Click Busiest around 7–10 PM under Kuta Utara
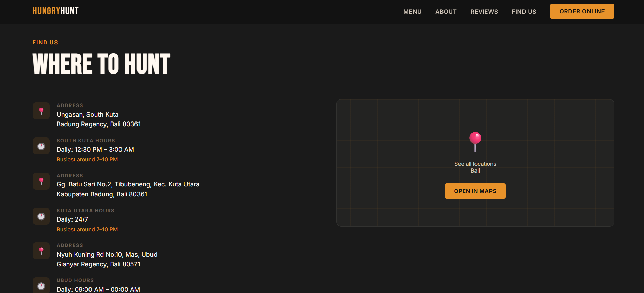 point(87,230)
